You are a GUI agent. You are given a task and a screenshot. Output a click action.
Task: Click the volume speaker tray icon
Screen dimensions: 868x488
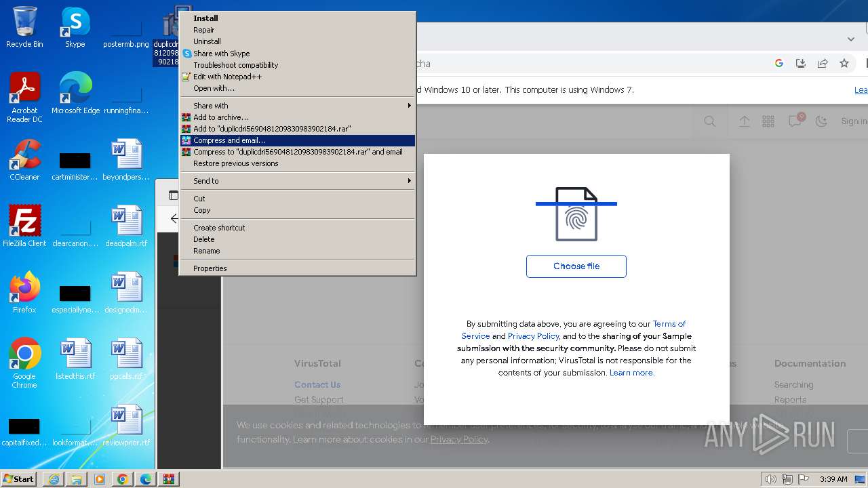pos(771,479)
